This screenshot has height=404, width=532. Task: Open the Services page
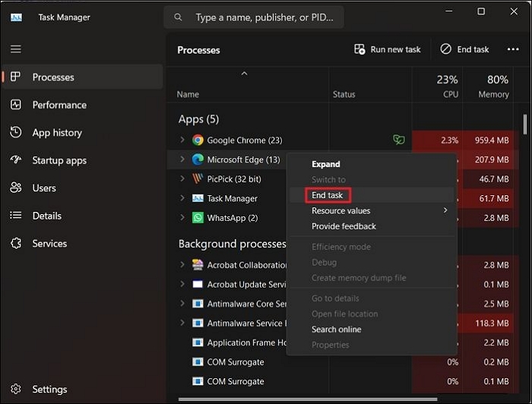[49, 244]
